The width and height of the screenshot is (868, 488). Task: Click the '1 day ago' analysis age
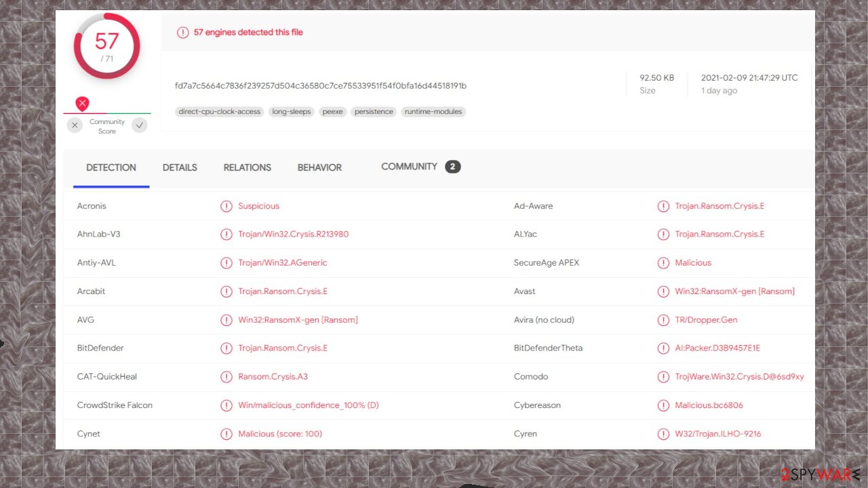[719, 91]
